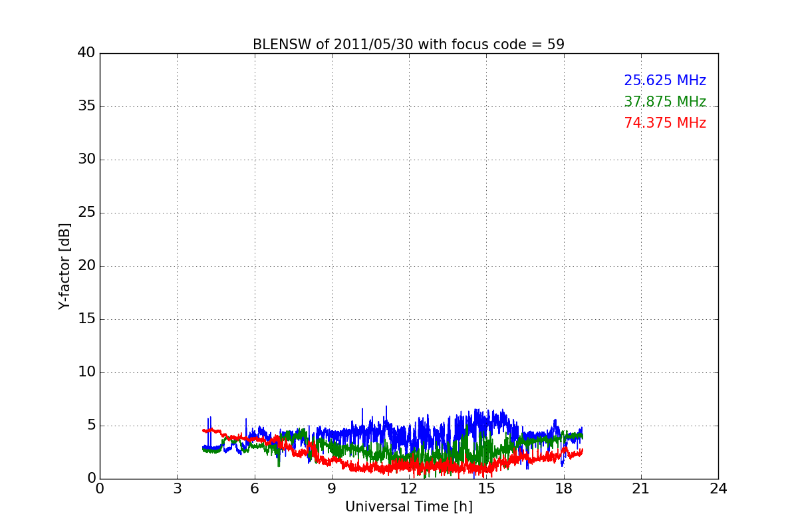Click the x-axis tick label "3"
This screenshot has height=532, width=798.
click(177, 489)
